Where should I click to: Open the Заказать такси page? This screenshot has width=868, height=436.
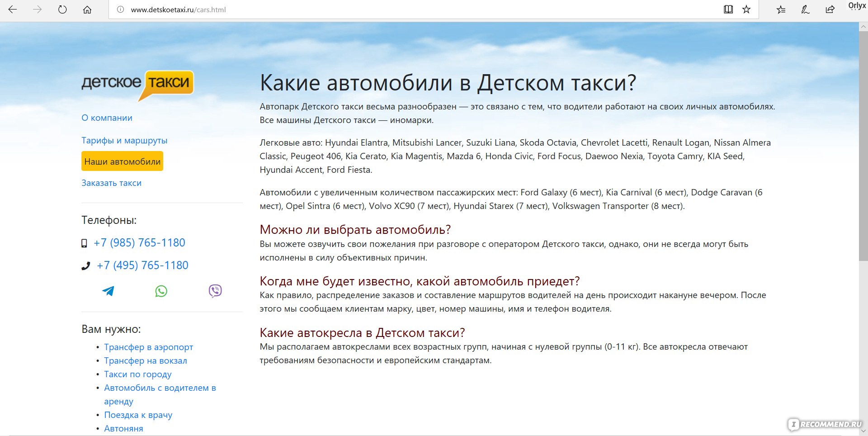tap(111, 183)
